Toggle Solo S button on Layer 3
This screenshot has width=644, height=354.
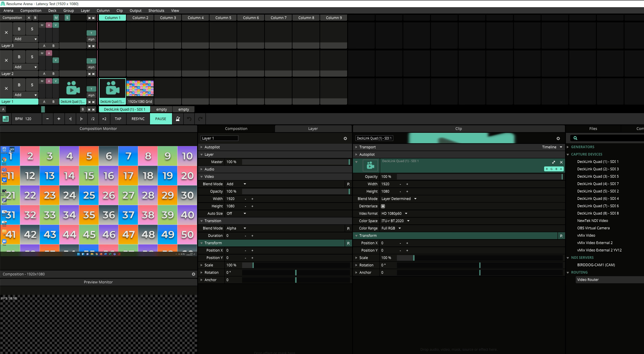tap(32, 29)
